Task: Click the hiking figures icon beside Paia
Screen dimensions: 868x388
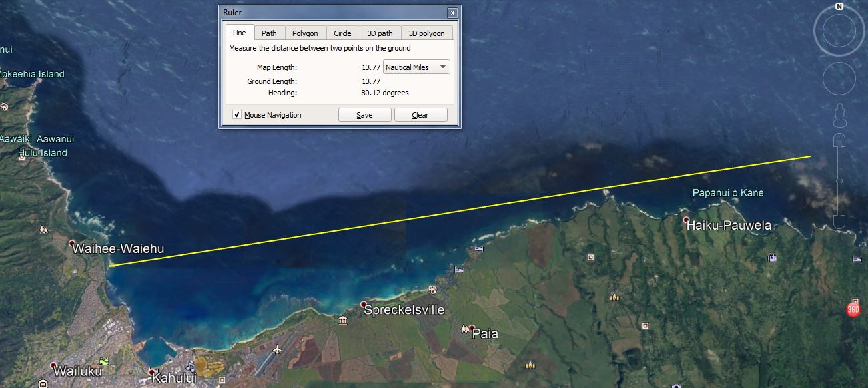Action: point(465,329)
